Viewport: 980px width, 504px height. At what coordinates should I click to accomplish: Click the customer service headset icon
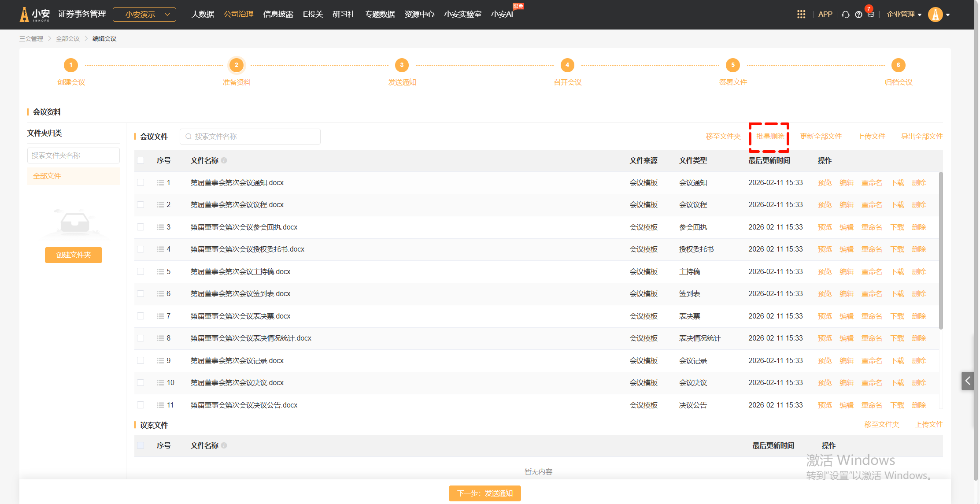click(845, 15)
